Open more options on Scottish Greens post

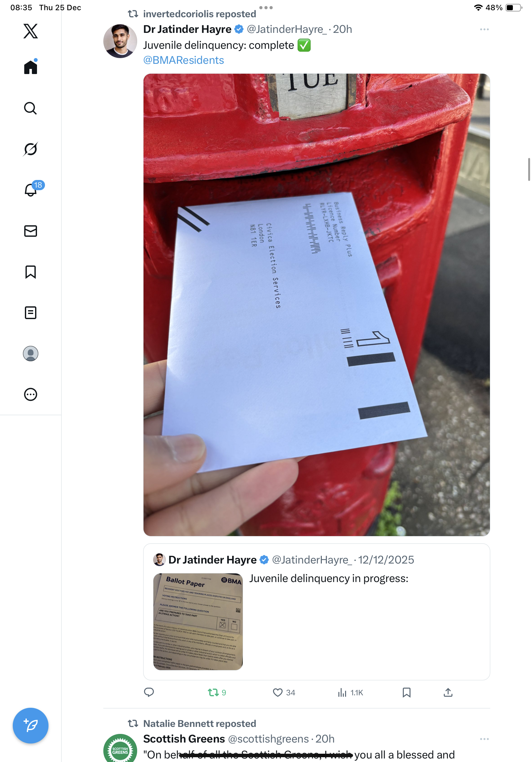pyautogui.click(x=484, y=739)
